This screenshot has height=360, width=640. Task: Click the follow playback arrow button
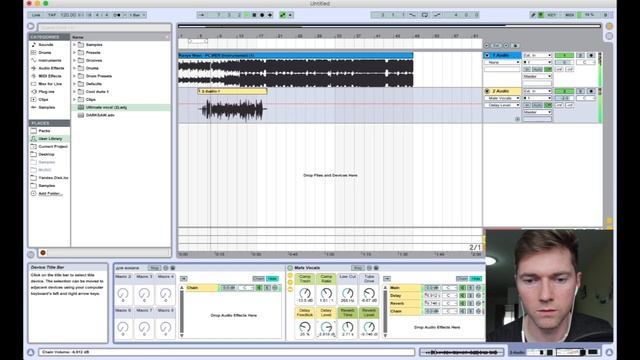pyautogui.click(x=202, y=15)
